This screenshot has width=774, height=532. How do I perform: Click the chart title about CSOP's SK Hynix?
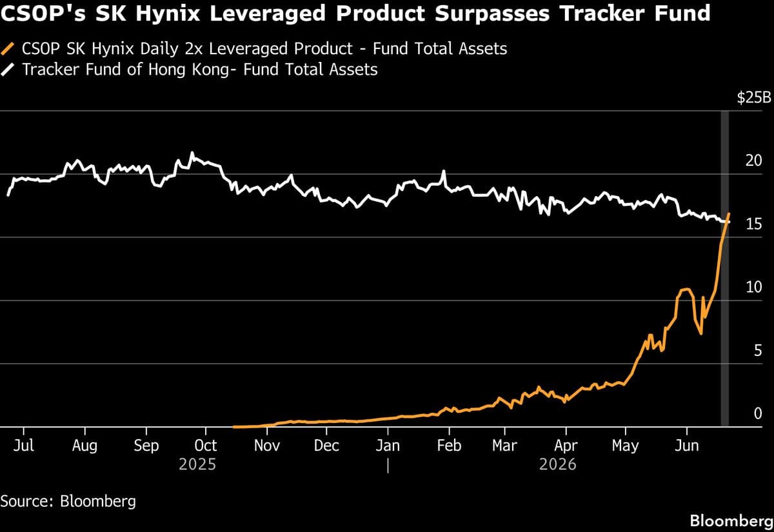pos(356,15)
